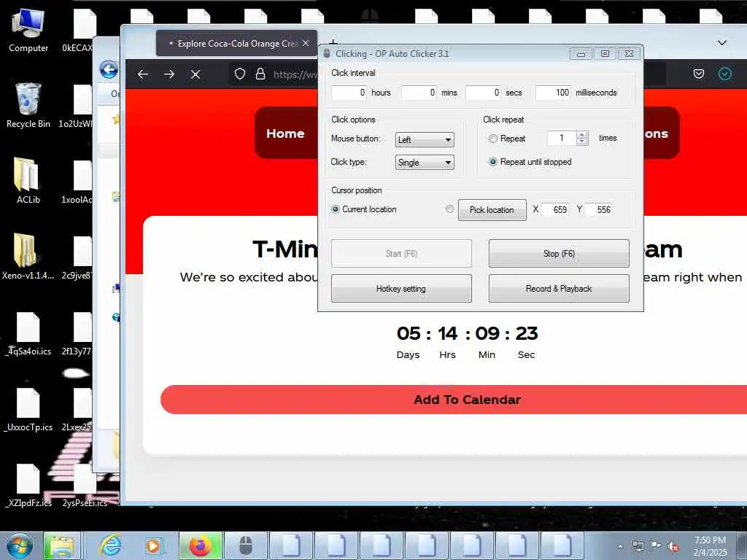Click the milliseconds interval field

[x=553, y=93]
